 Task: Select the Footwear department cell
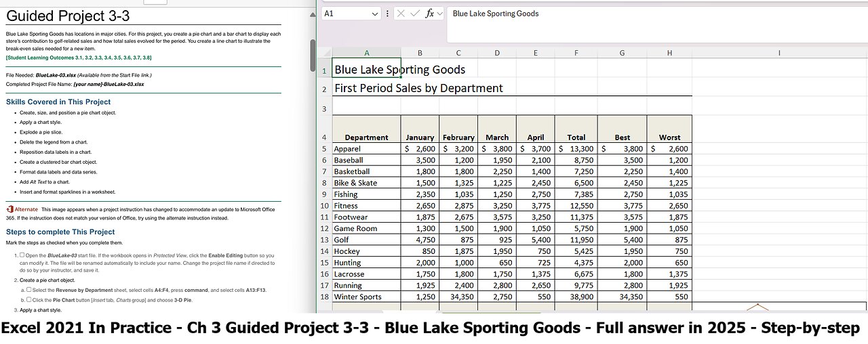pyautogui.click(x=367, y=217)
